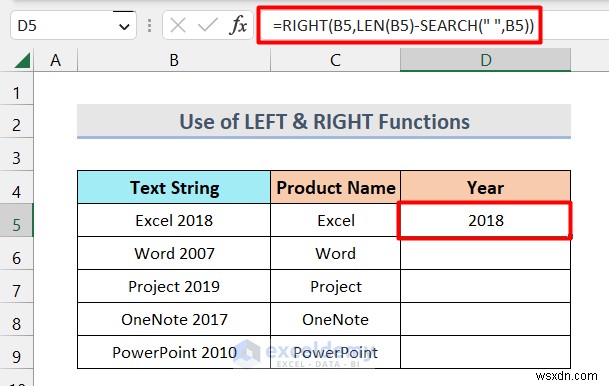
Task: Click Product Name cell 'PowerPoint'
Action: pos(336,352)
